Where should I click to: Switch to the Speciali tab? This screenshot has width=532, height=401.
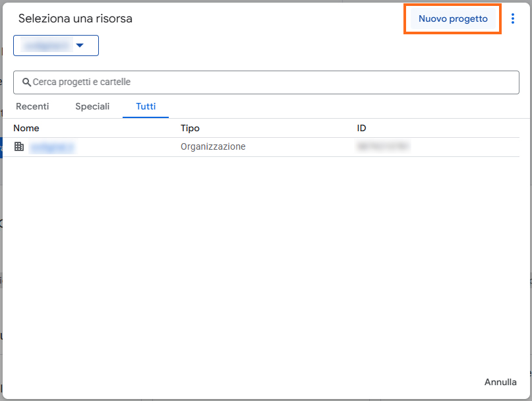[x=92, y=106]
